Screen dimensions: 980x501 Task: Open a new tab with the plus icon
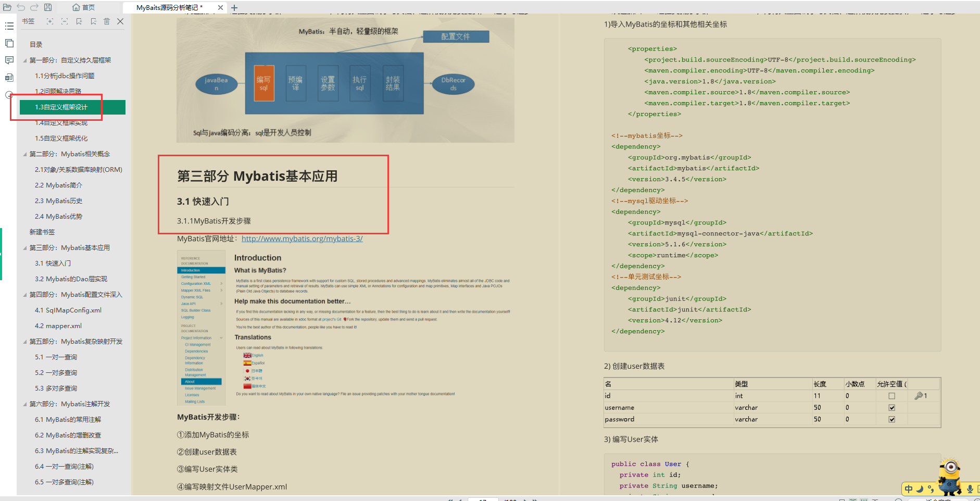pyautogui.click(x=234, y=7)
